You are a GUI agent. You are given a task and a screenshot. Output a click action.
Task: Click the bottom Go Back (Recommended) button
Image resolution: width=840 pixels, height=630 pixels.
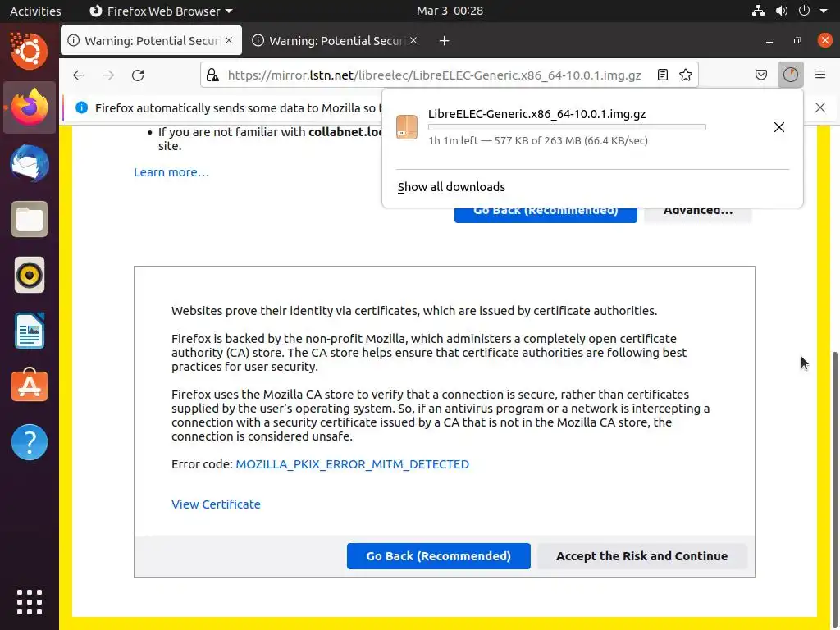438,556
